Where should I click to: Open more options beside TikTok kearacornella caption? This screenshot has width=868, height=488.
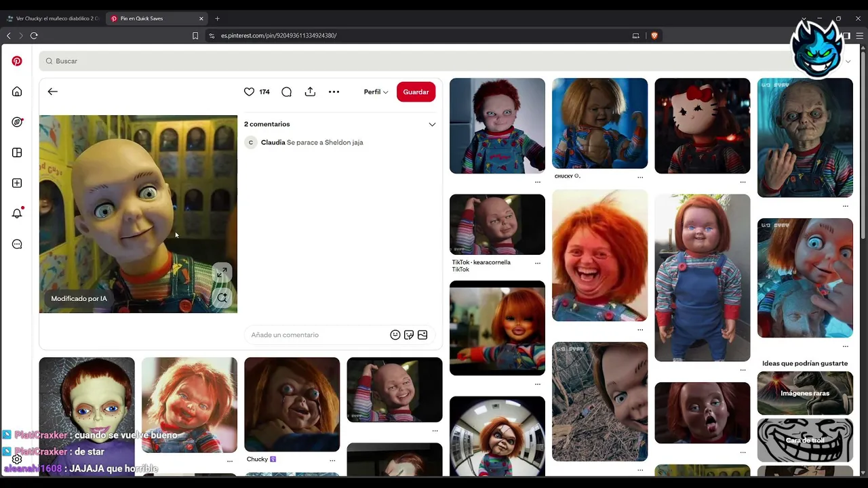tap(538, 263)
